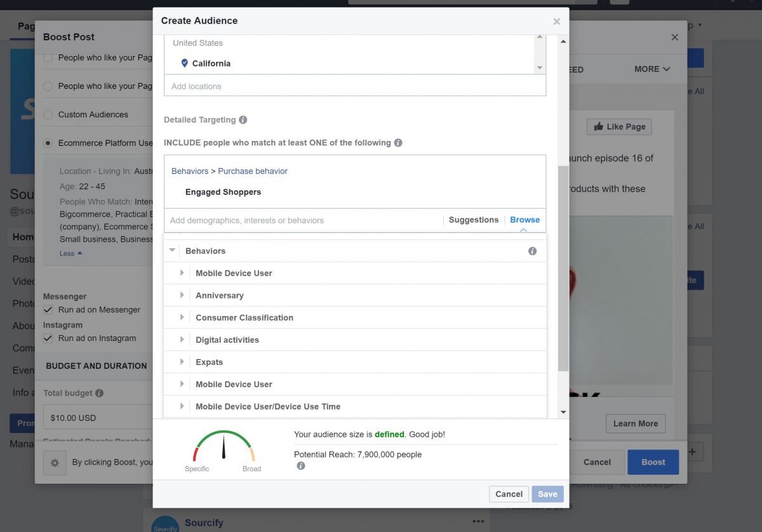This screenshot has width=762, height=532.
Task: Click the Sourcify post avatar
Action: coord(165,525)
